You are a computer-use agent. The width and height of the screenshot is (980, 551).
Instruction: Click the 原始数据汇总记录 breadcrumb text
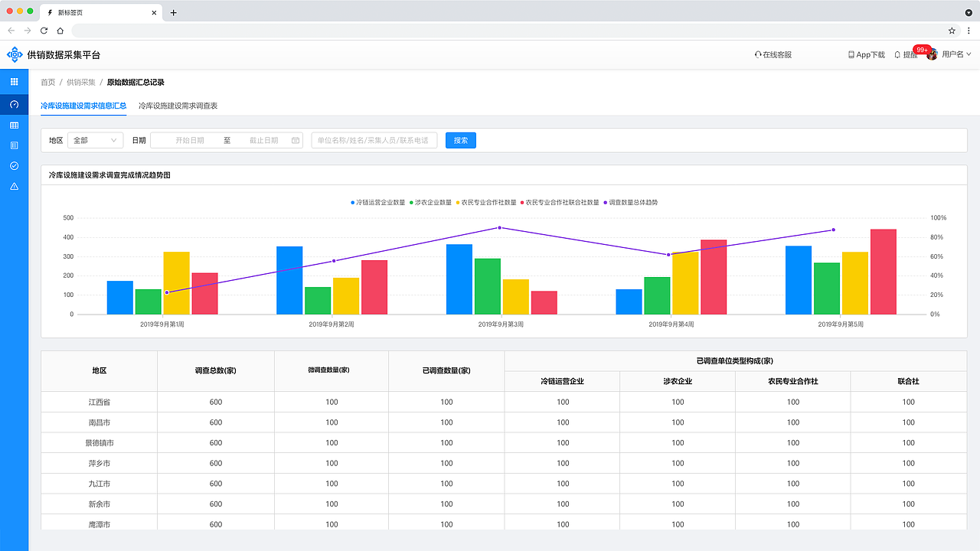point(136,82)
